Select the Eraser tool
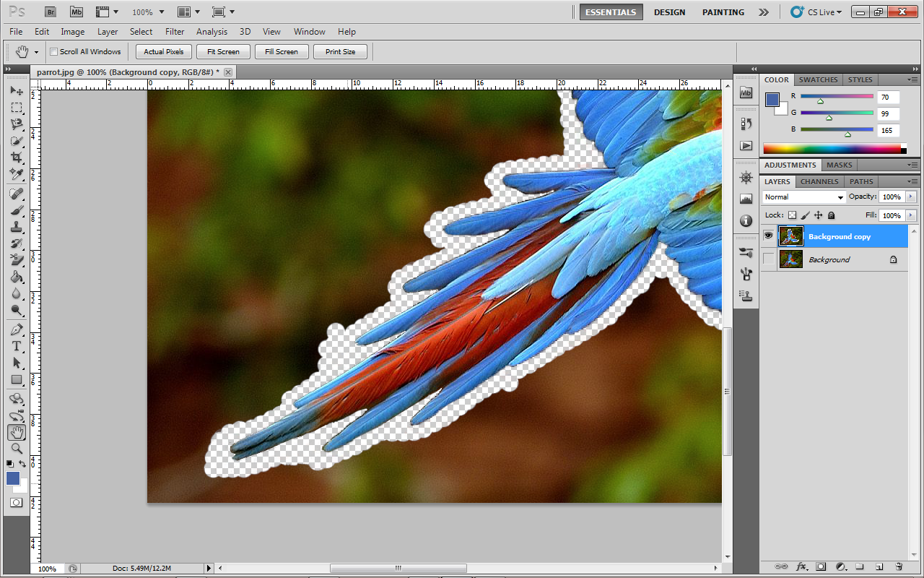924x578 pixels. [x=17, y=260]
